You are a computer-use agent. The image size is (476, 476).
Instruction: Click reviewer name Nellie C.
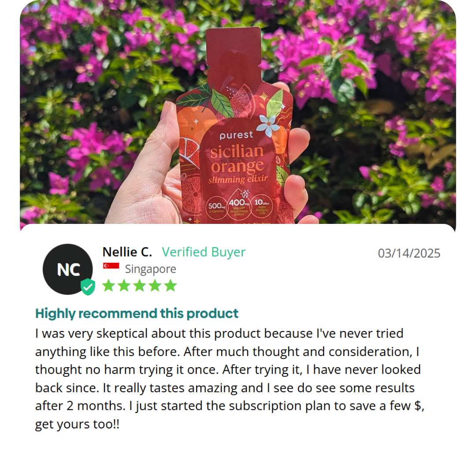(x=127, y=252)
